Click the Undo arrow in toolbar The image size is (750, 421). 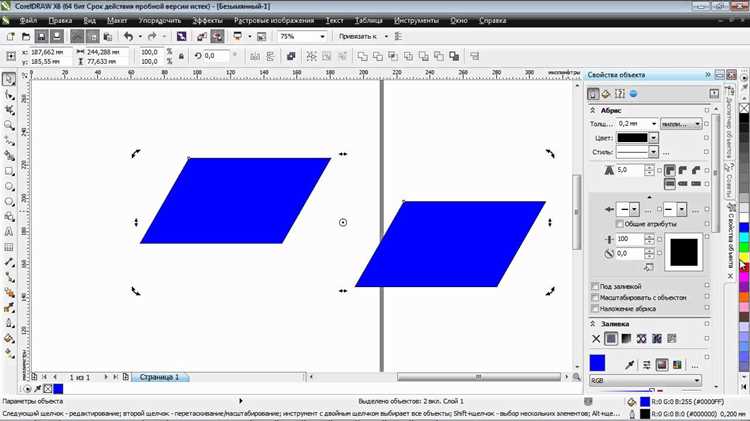click(129, 36)
